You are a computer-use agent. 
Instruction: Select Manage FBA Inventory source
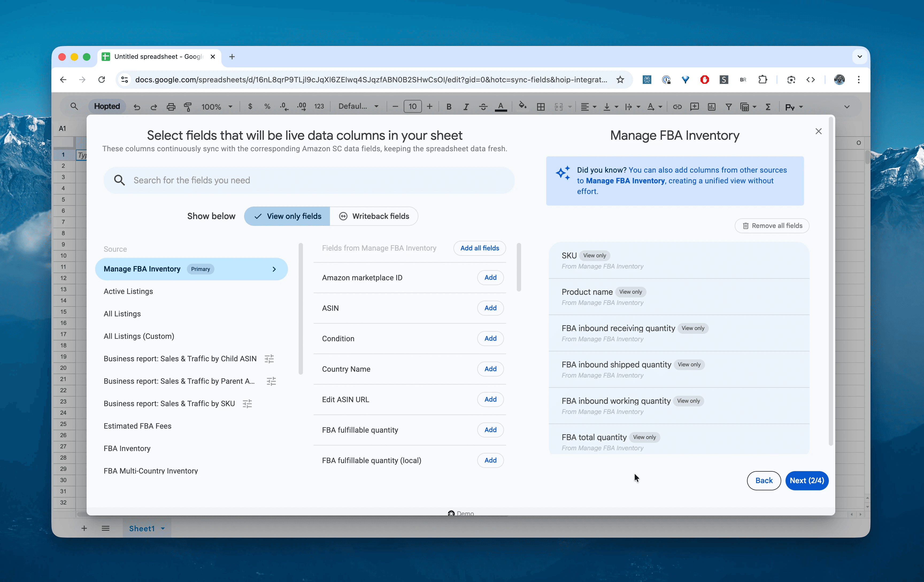191,269
